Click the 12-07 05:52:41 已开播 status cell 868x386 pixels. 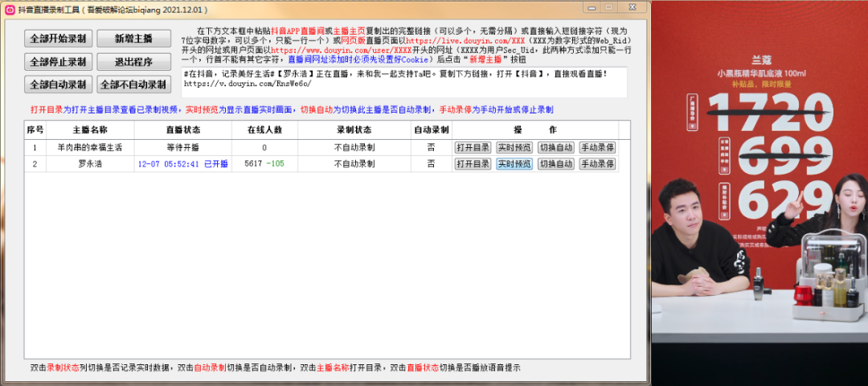[x=183, y=164]
